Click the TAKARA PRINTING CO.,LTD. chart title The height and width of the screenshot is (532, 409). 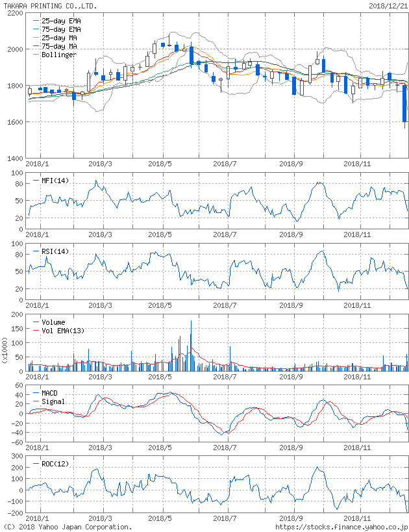click(x=51, y=5)
